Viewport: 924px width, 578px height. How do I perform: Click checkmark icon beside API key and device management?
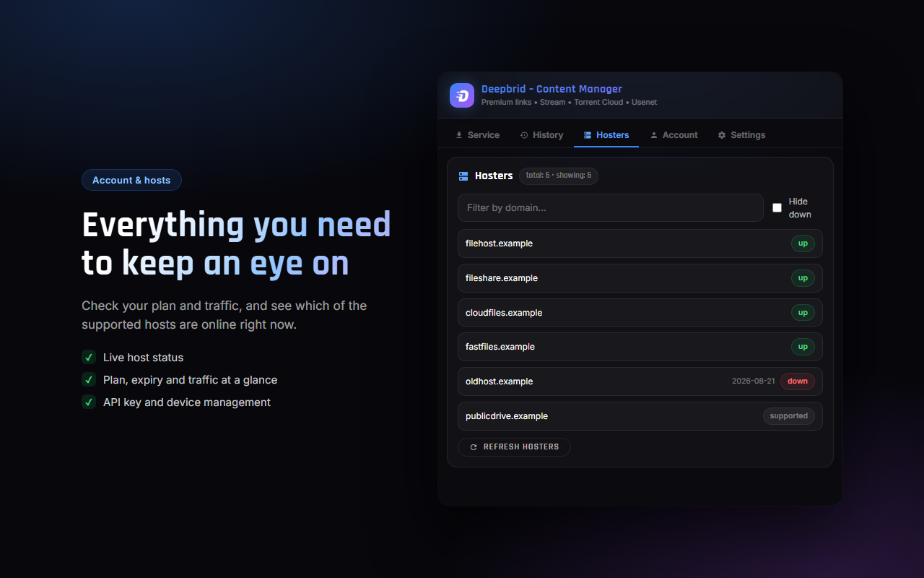click(x=89, y=402)
